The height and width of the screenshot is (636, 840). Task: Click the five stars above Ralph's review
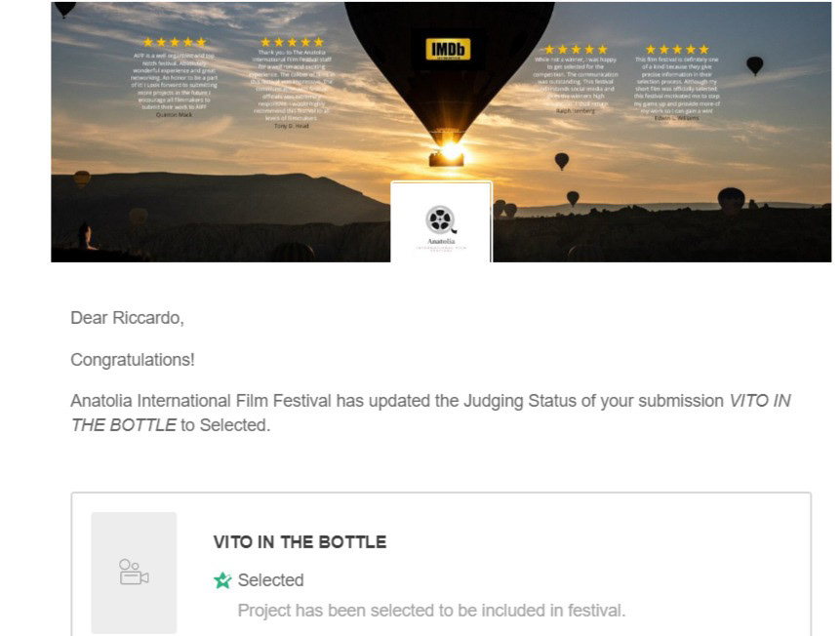[x=575, y=50]
